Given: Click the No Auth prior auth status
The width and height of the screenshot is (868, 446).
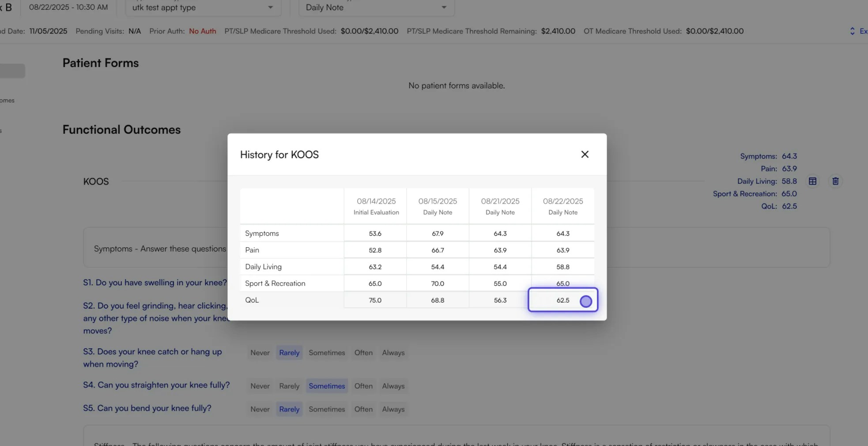Looking at the screenshot, I should (x=203, y=31).
